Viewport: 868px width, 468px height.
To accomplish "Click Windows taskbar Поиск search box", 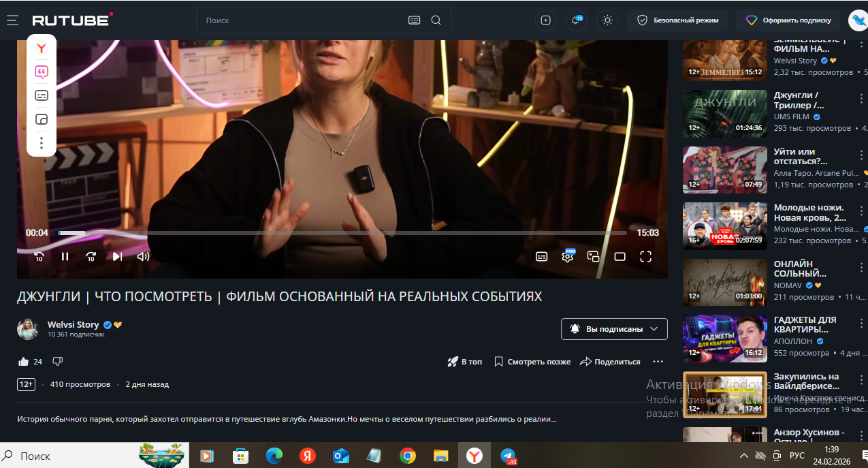I will coord(93,456).
